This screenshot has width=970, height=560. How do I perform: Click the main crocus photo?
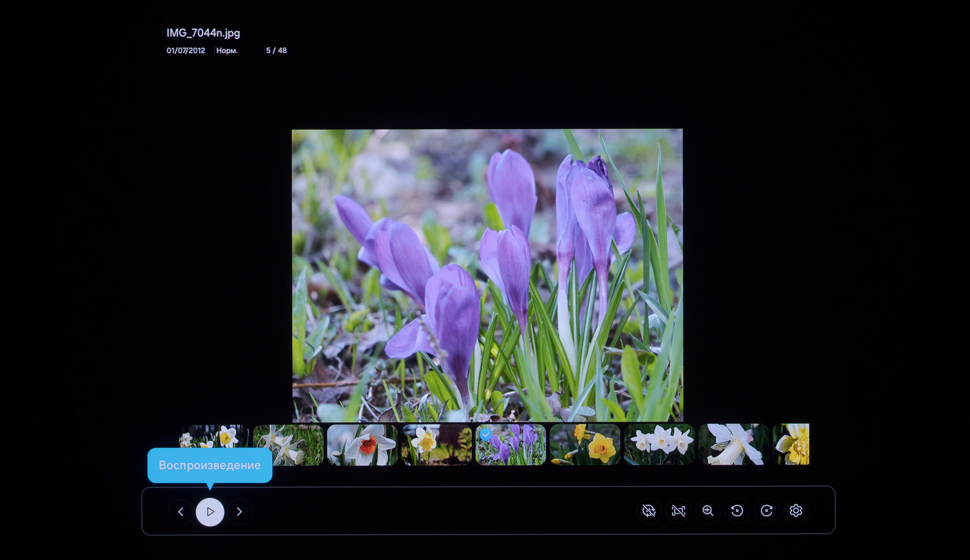pyautogui.click(x=487, y=275)
